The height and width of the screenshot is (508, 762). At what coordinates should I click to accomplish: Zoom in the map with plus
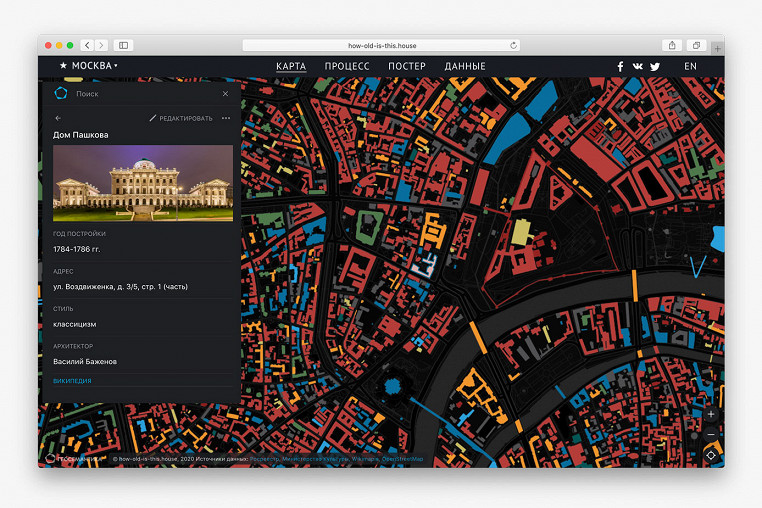711,413
